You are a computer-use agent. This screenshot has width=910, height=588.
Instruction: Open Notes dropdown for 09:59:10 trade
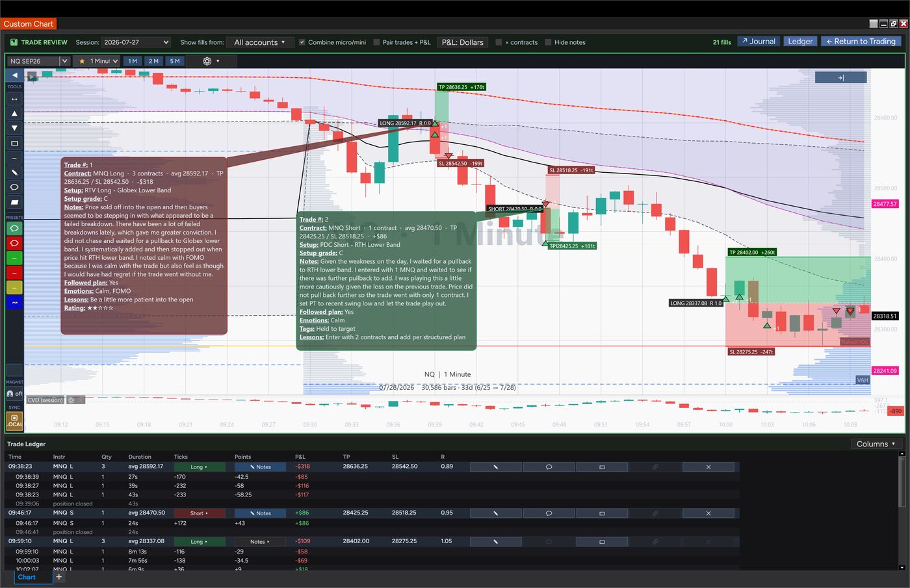(x=260, y=542)
